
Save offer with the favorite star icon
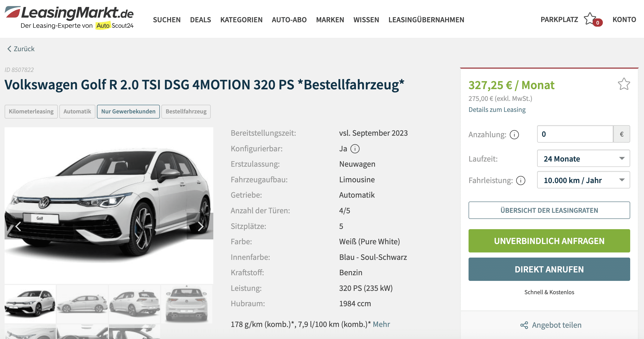624,84
